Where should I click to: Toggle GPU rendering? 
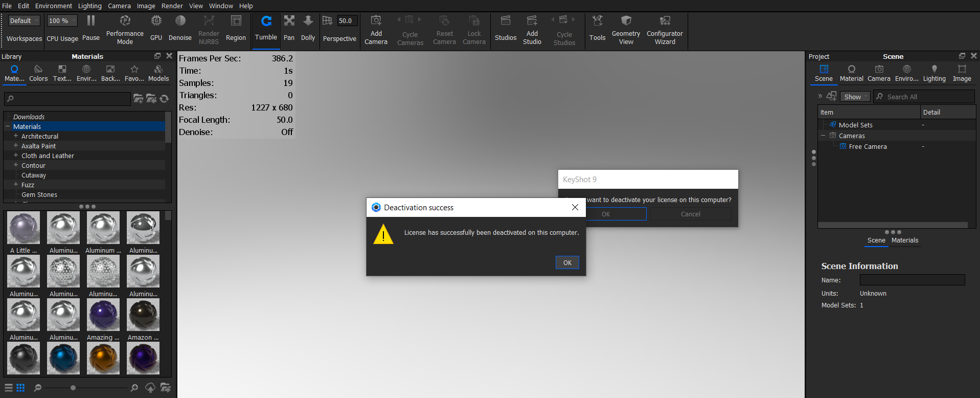[x=156, y=28]
